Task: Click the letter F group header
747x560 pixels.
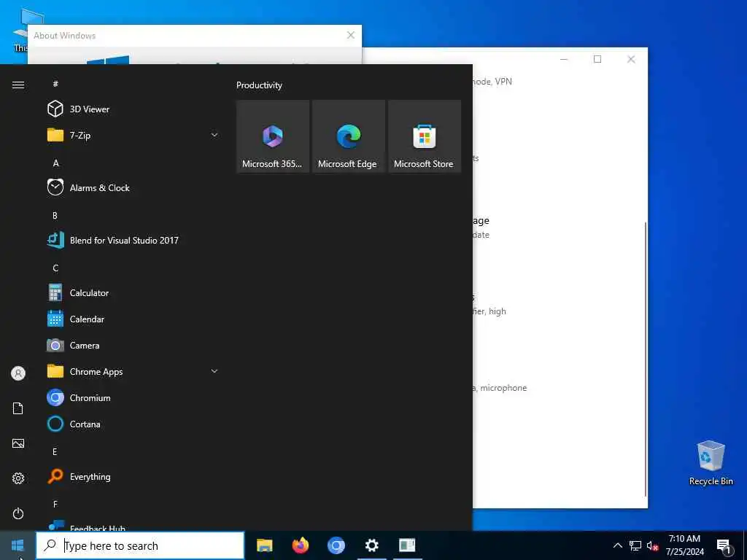Action: (55, 504)
